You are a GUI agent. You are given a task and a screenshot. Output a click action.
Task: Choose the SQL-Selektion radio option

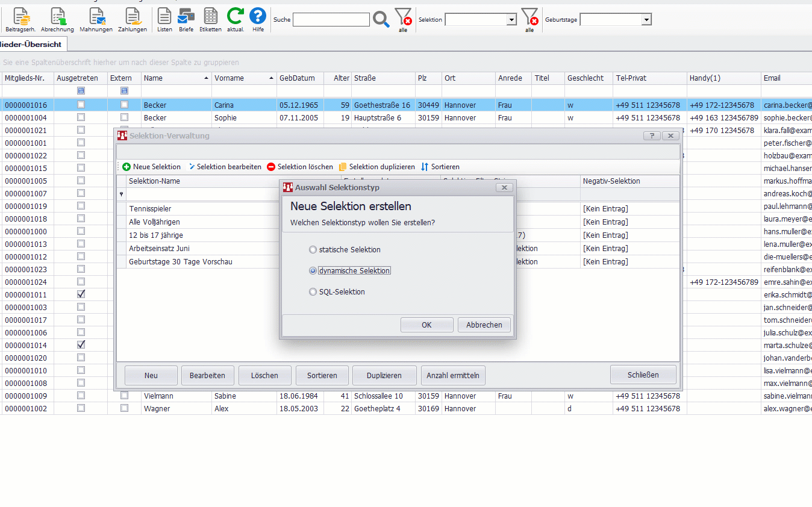coord(313,292)
